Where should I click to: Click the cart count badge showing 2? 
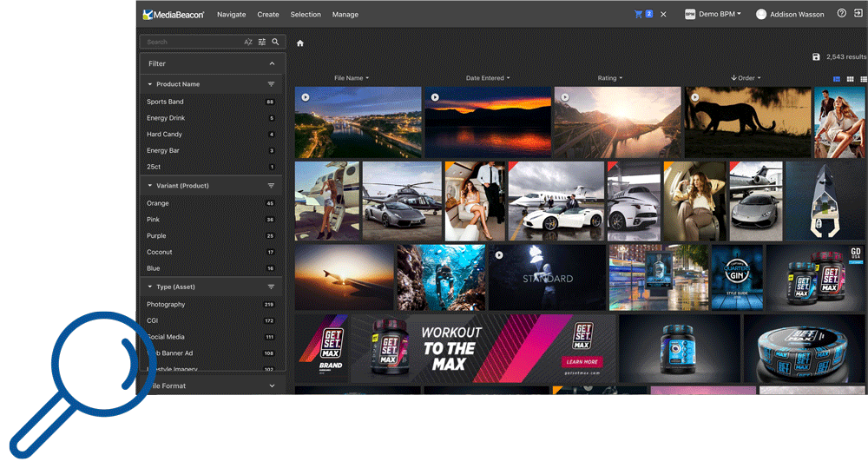click(648, 14)
